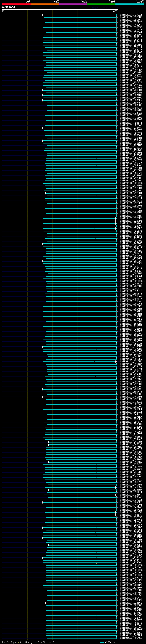The width and height of the screenshot is (146, 644).
Task: Click the purple ~60% identity color segment
Action: tap(73, 4)
